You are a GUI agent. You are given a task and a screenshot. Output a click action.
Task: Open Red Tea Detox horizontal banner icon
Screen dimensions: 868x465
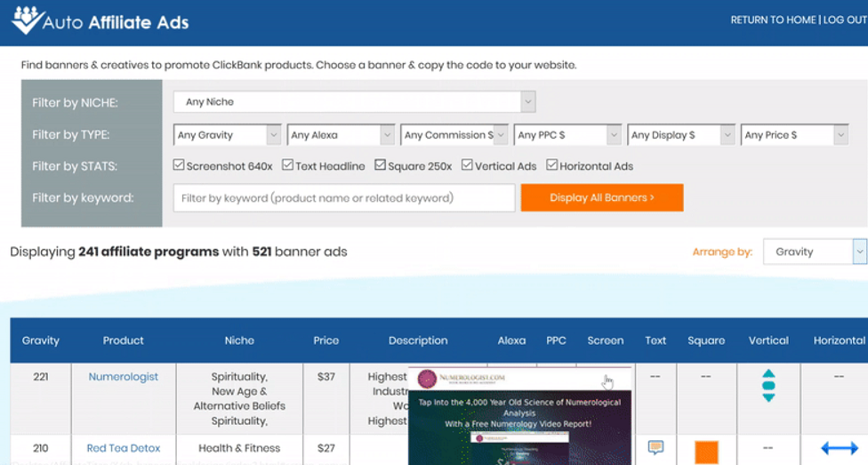click(840, 448)
